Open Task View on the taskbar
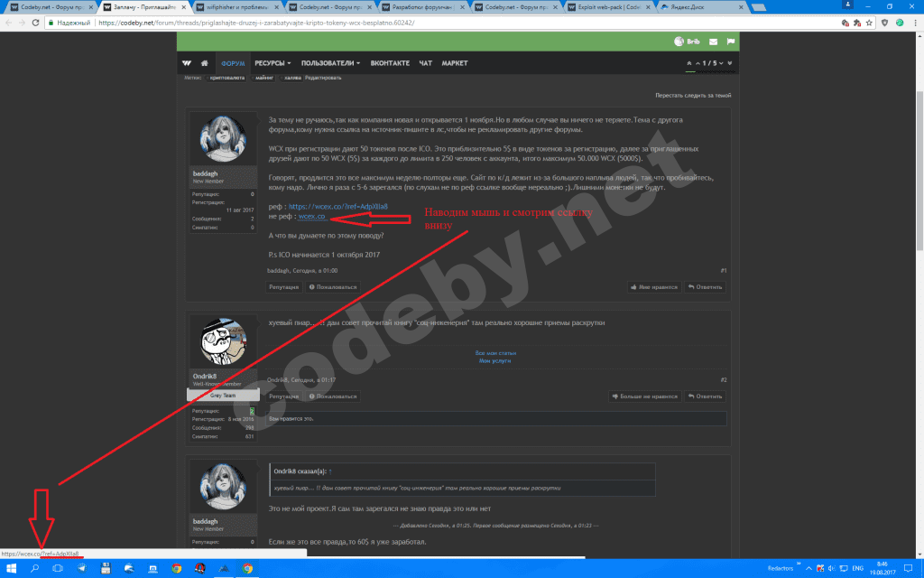 58,569
